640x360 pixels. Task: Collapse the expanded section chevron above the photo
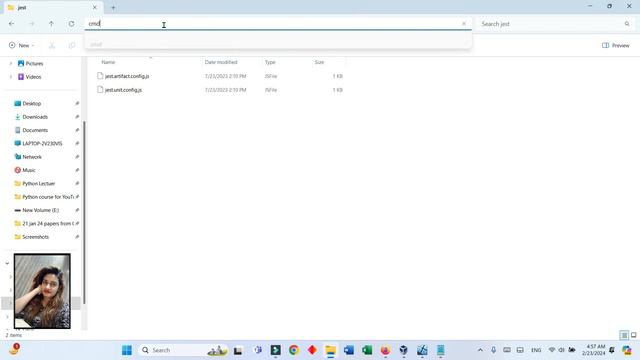[7, 263]
